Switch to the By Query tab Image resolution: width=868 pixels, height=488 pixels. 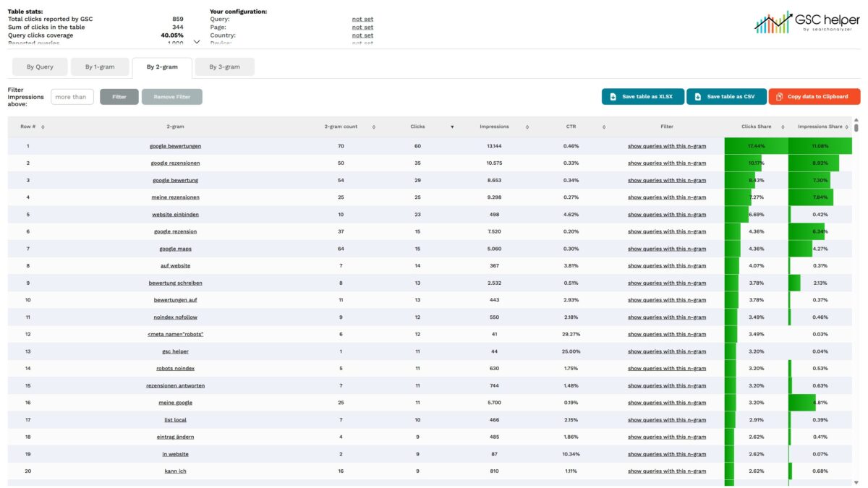40,67
